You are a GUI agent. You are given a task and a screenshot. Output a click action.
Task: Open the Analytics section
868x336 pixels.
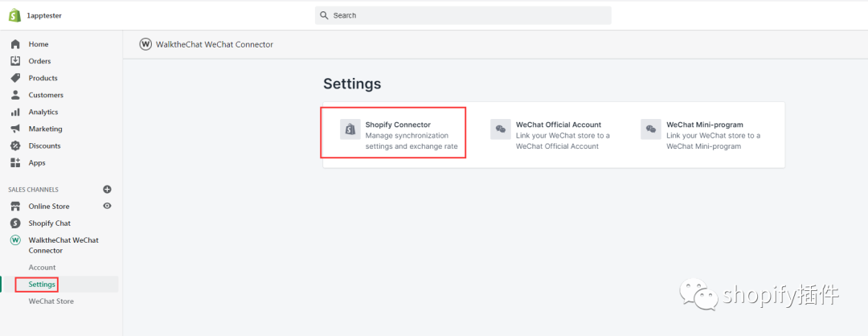click(43, 112)
